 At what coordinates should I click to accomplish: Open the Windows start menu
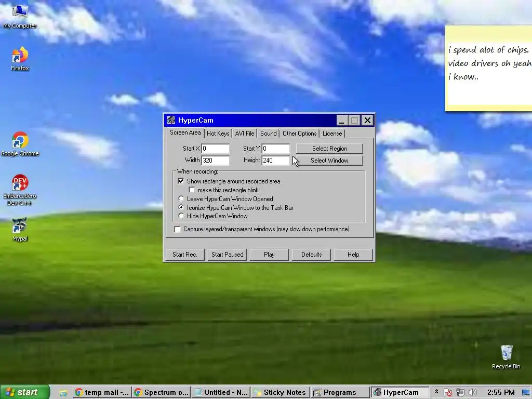pos(25,392)
